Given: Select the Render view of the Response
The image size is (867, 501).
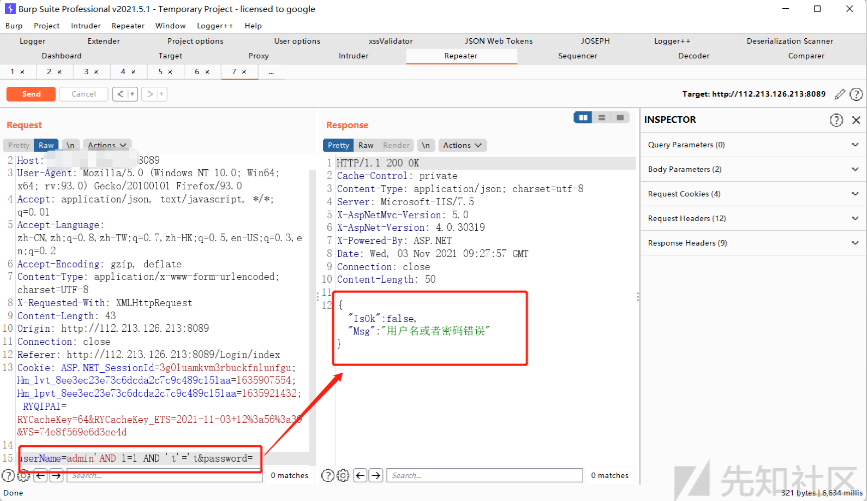Looking at the screenshot, I should (x=396, y=145).
